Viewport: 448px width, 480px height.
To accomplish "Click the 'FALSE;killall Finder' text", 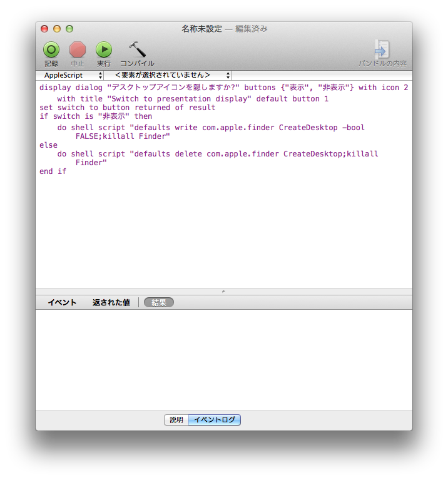I will pyautogui.click(x=123, y=136).
